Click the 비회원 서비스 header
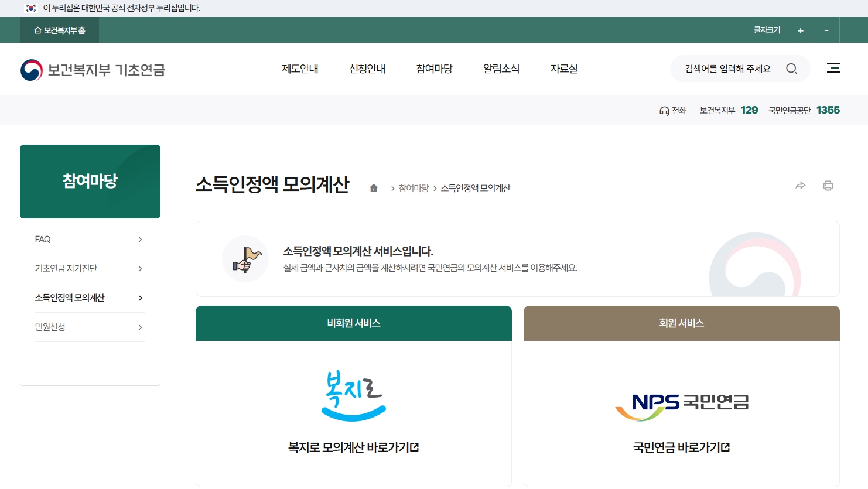Image resolution: width=868 pixels, height=489 pixels. 354,323
